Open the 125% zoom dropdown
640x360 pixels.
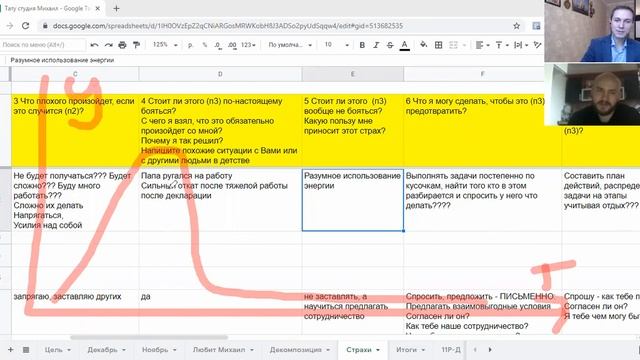[165, 45]
